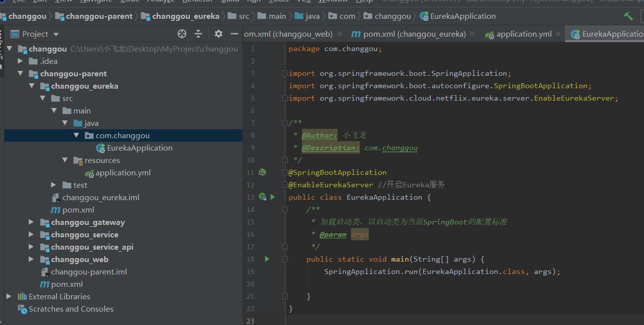Screen dimensions: 644x325
Task: Collapse the changgou_eureka module
Action: (x=32, y=86)
